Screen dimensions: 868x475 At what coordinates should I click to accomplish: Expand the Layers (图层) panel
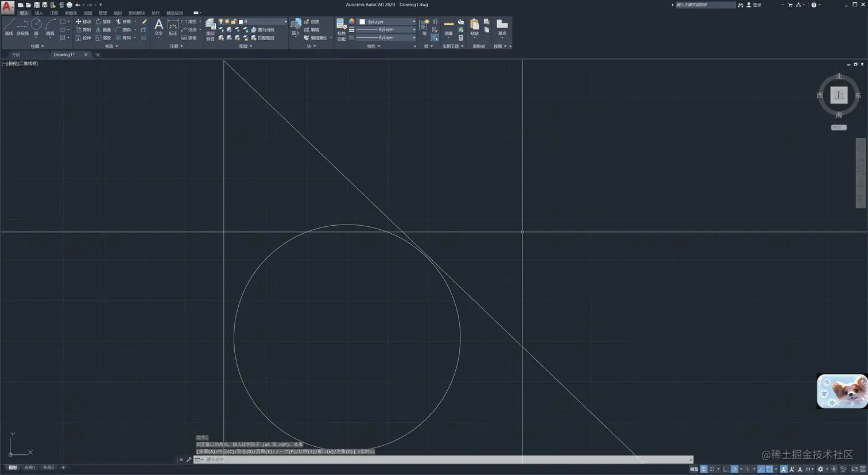click(246, 46)
